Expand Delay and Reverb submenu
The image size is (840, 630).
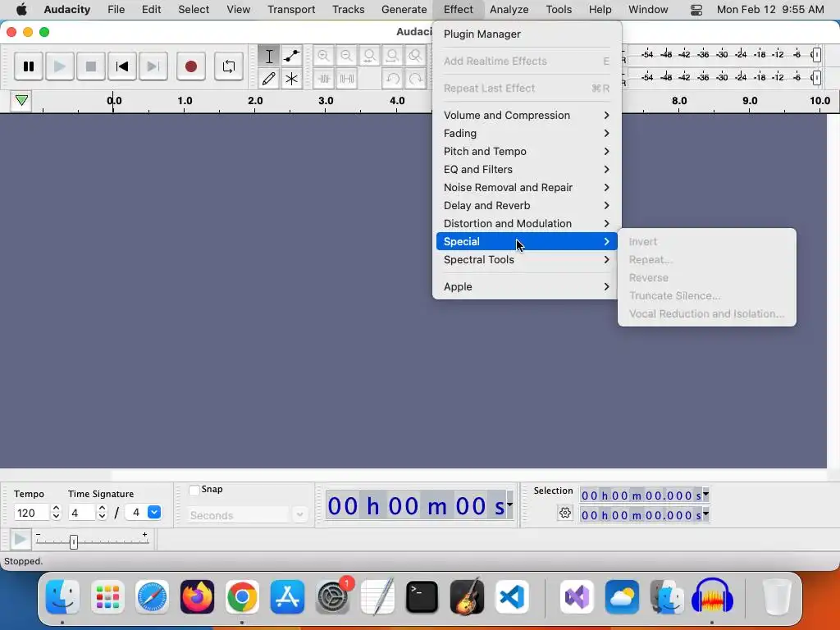pyautogui.click(x=527, y=205)
